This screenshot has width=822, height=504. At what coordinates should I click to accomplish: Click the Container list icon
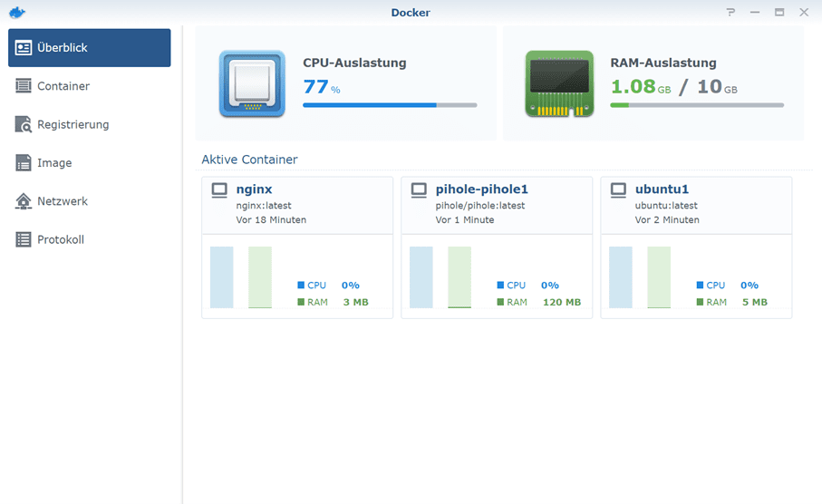(x=23, y=85)
